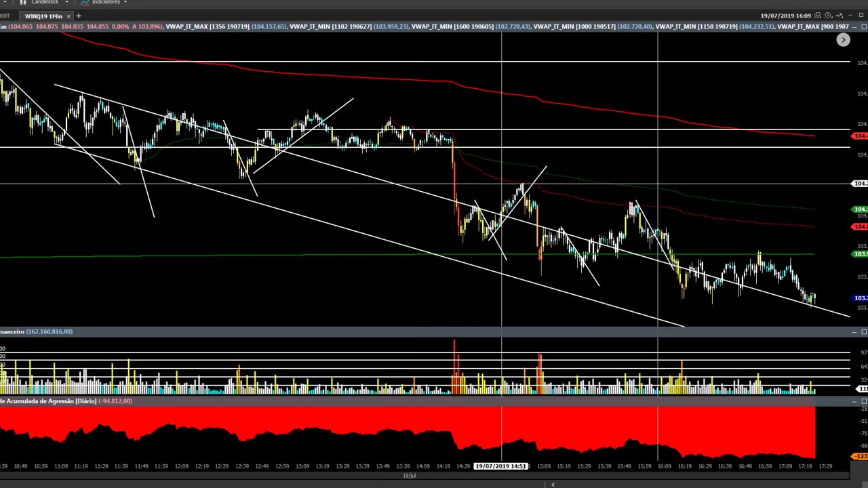This screenshot has height=488, width=868.
Task: Click the VWAP_IT_MIN [1600 190605] indicator label
Action: point(452,26)
